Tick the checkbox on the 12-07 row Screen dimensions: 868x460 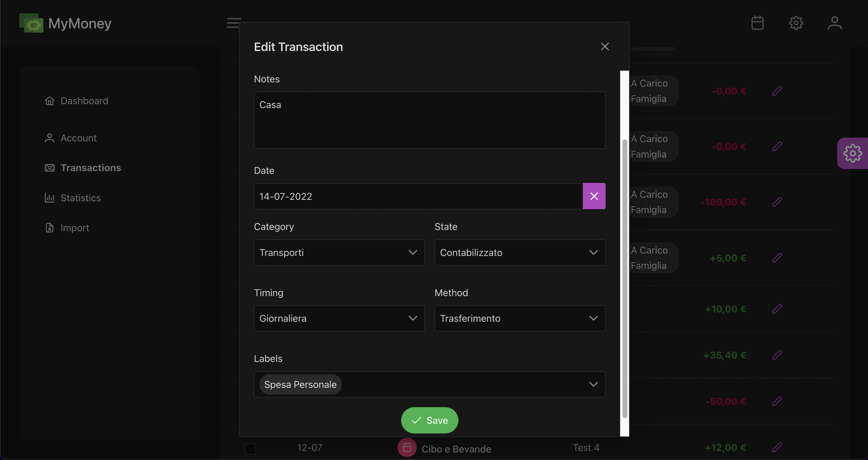(250, 449)
